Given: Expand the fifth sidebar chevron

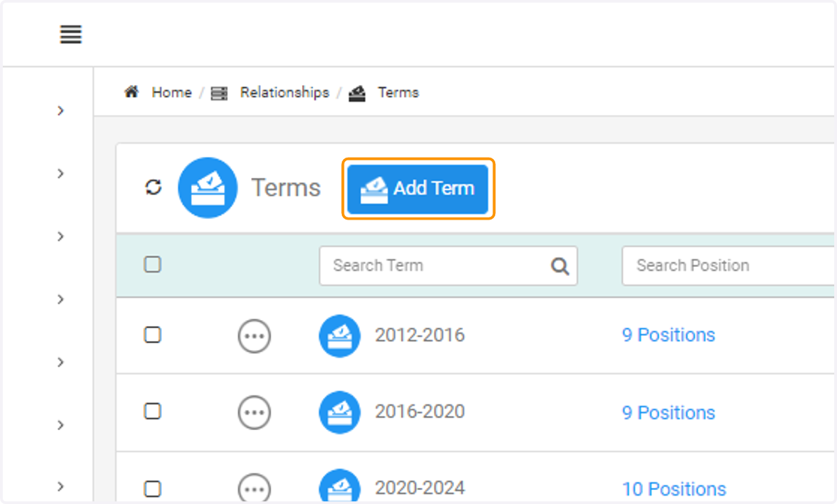Looking at the screenshot, I should [61, 362].
